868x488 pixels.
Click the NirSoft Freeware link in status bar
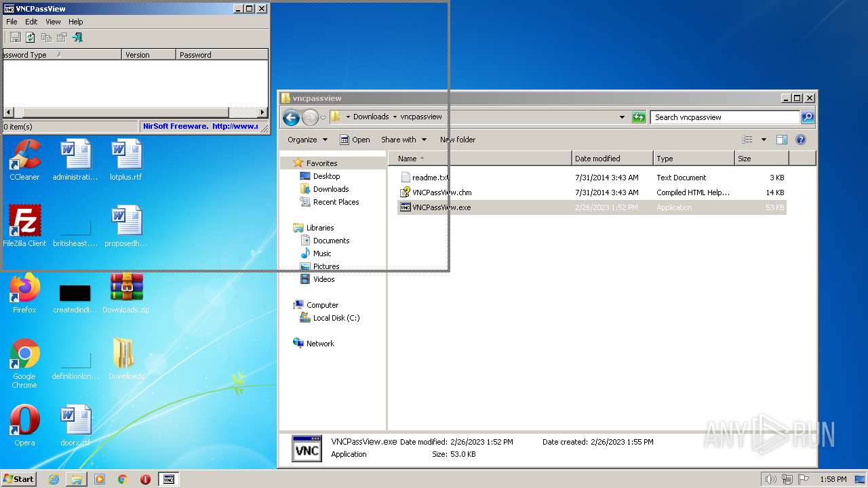200,126
